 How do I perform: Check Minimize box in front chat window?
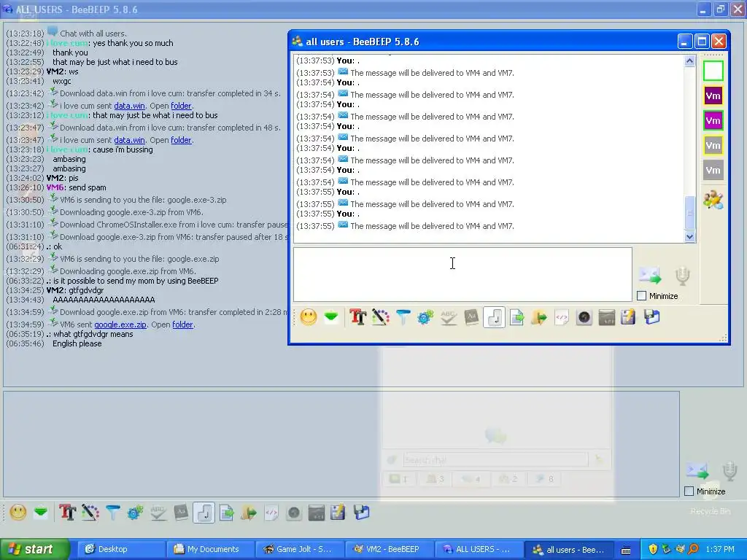click(x=642, y=296)
